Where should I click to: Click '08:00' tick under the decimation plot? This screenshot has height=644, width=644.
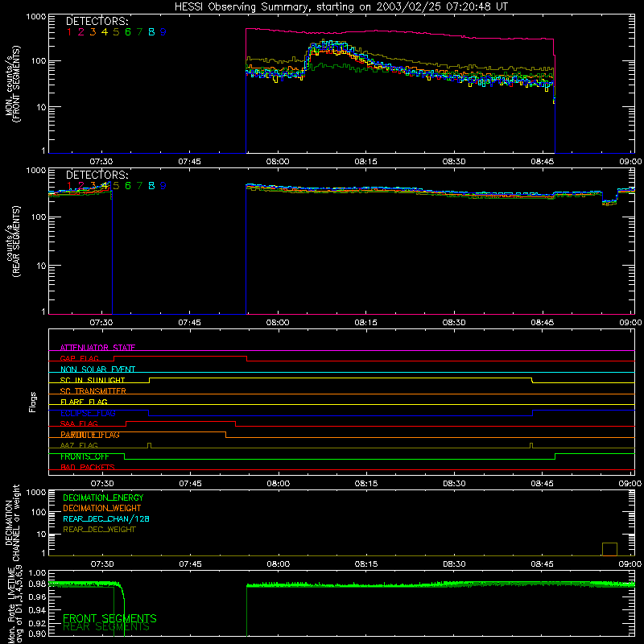pos(278,564)
